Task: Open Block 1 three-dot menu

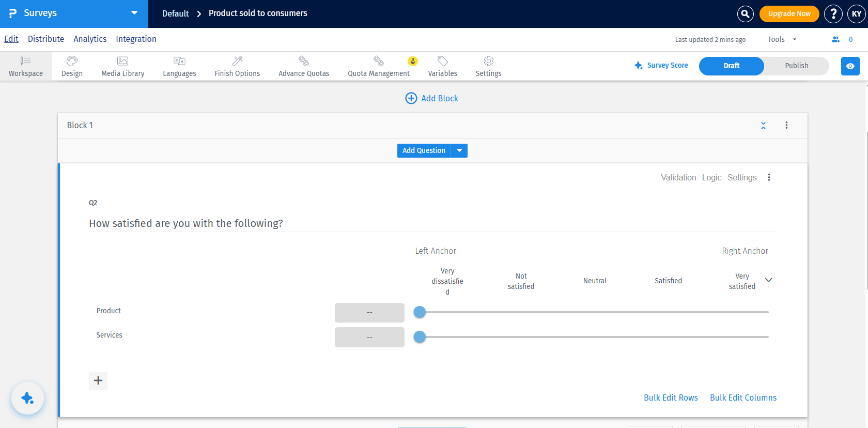Action: pos(786,125)
